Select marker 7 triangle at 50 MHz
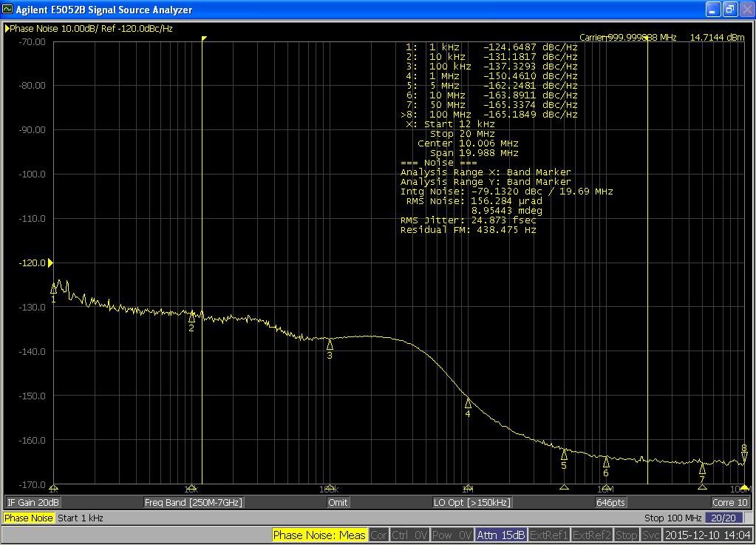The image size is (756, 545). pyautogui.click(x=703, y=469)
